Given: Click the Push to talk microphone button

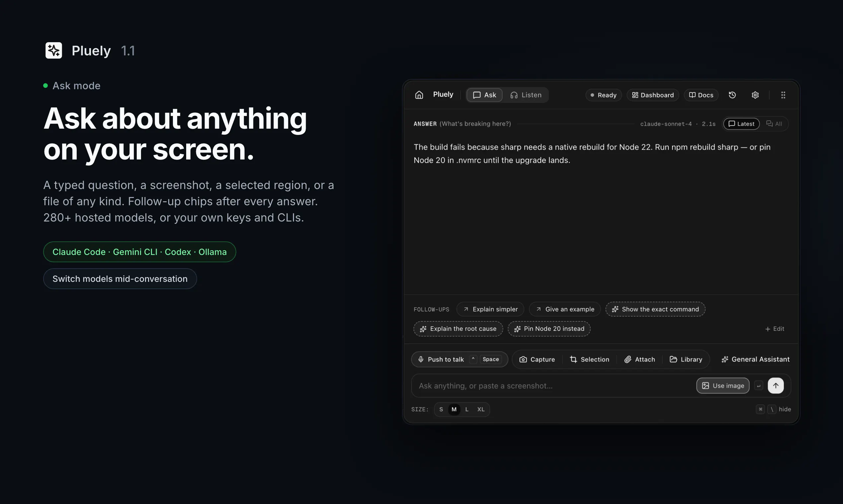Looking at the screenshot, I should (x=460, y=359).
